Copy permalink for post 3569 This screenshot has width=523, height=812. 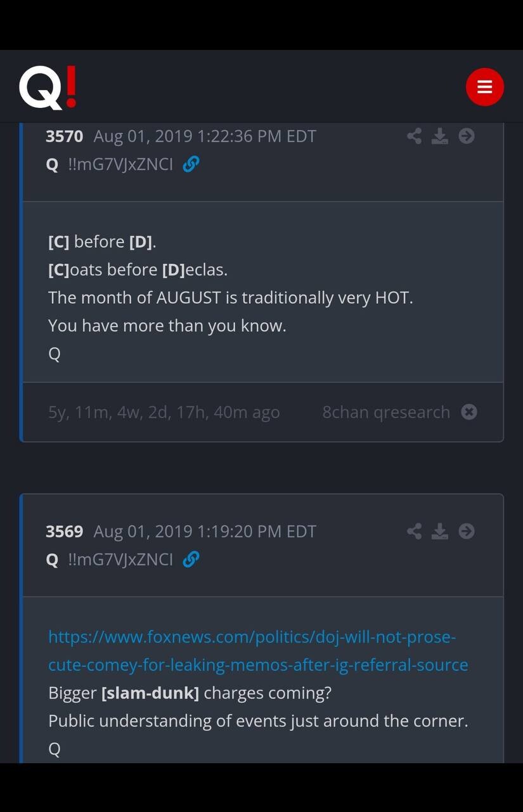(191, 560)
